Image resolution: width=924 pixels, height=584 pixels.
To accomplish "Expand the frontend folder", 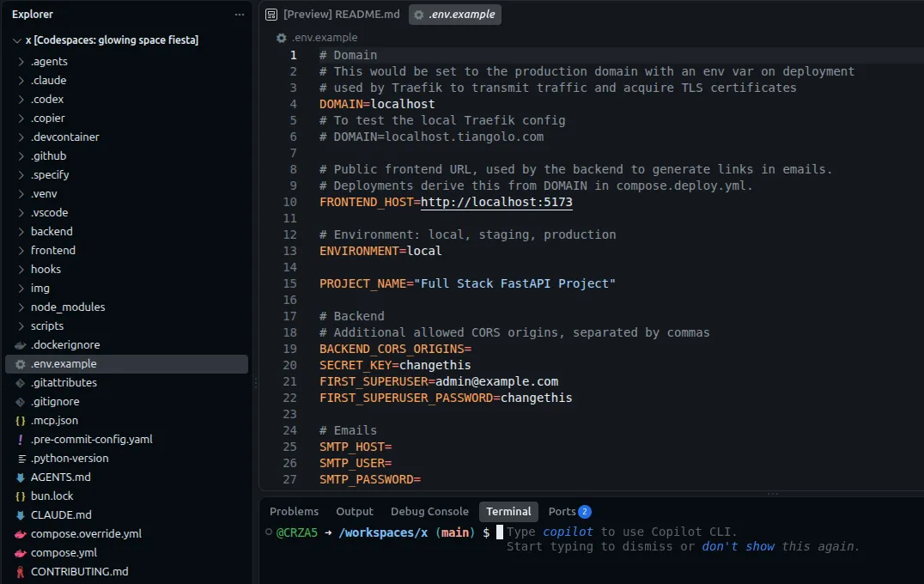I will (x=21, y=251).
